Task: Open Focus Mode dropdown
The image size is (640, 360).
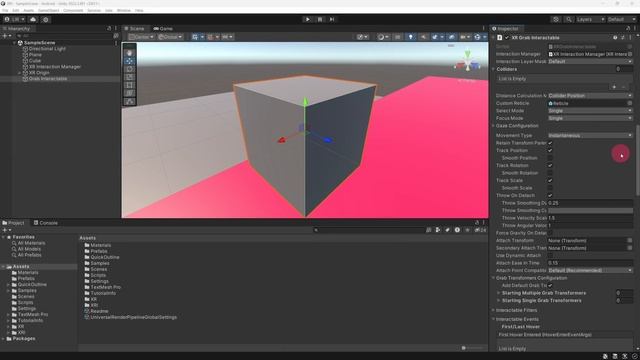Action: 590,118
